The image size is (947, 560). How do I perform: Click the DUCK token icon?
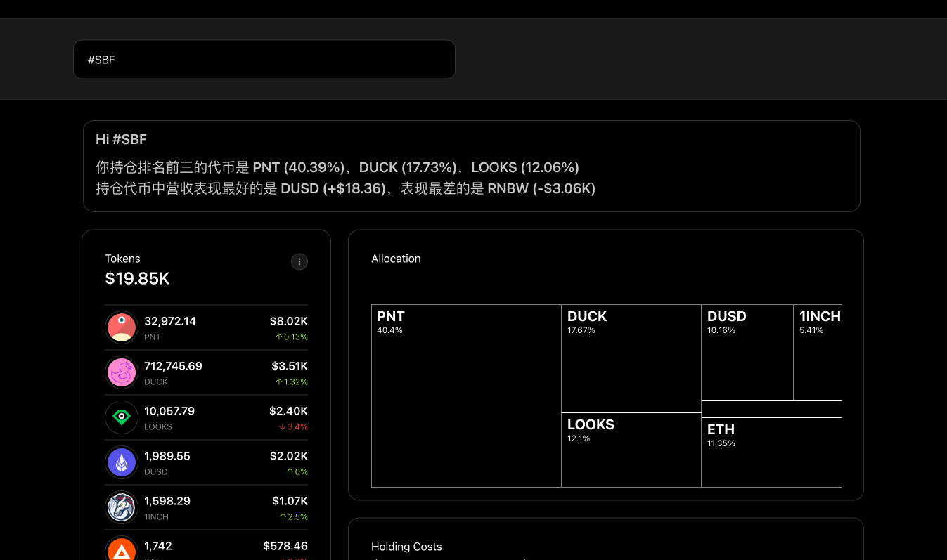coord(122,372)
